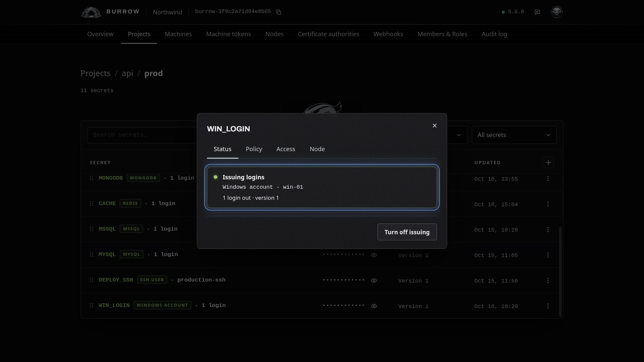Close the WIN_LOGIN dialog

pos(435,126)
